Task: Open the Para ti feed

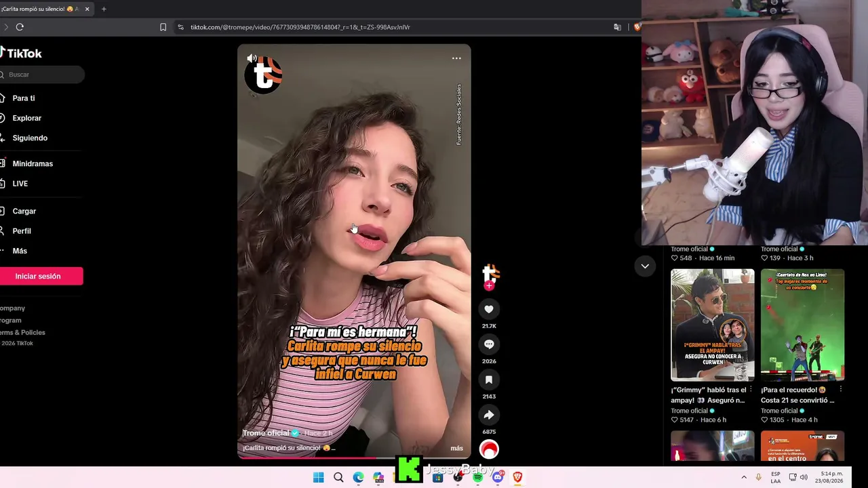Action: 24,98
